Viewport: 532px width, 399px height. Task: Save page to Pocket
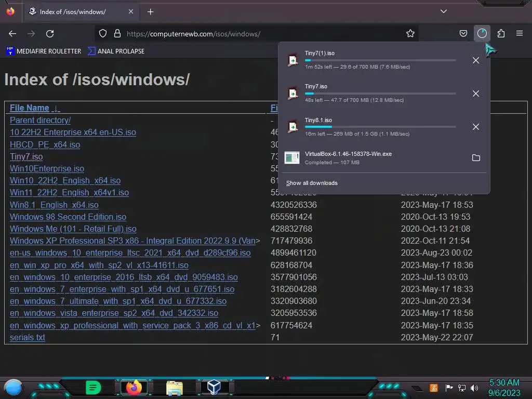point(463,34)
